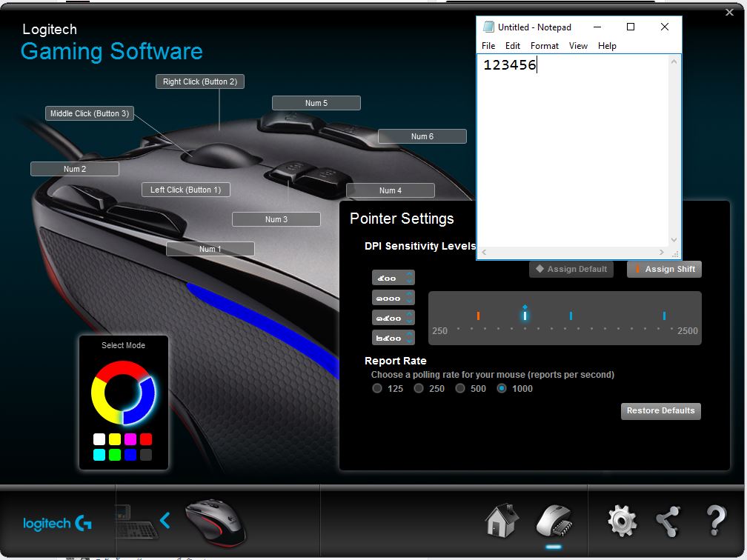Viewport: 747px width, 560px height.
Task: Select the middle blue DPI slider marker
Action: click(x=571, y=316)
